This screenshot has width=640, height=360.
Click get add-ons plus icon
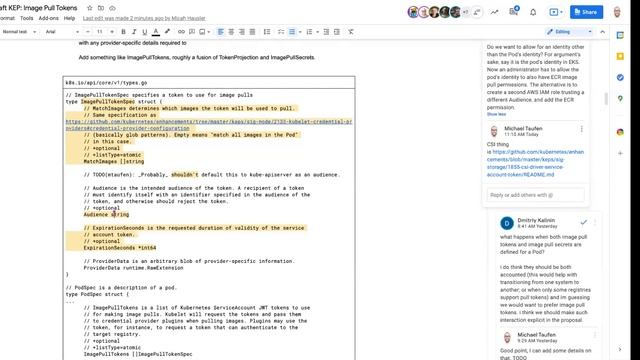click(620, 153)
